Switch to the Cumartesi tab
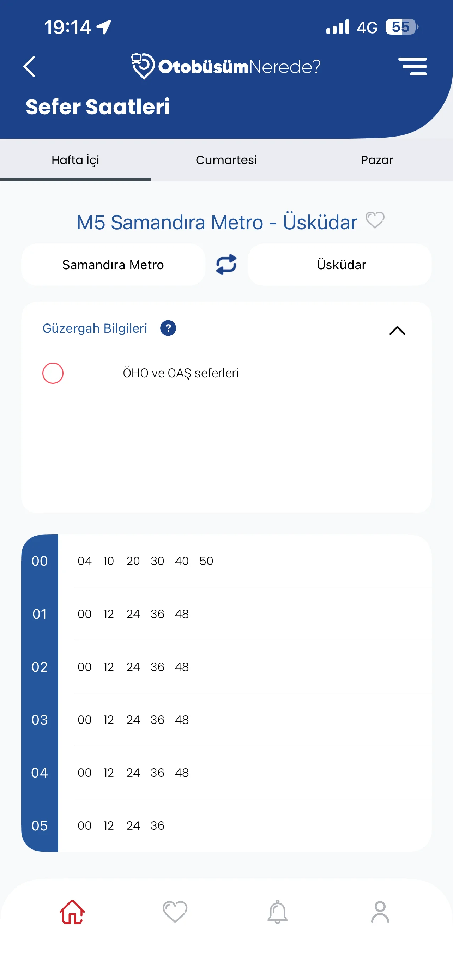This screenshot has height=980, width=453. [x=226, y=160]
